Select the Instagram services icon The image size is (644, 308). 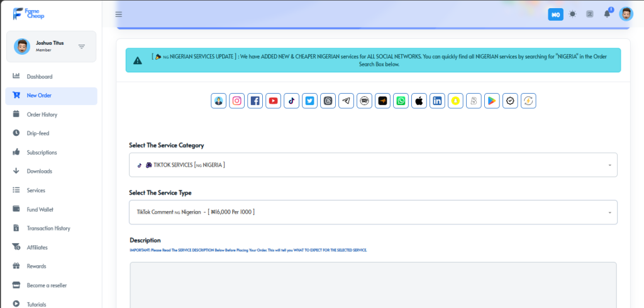[237, 101]
